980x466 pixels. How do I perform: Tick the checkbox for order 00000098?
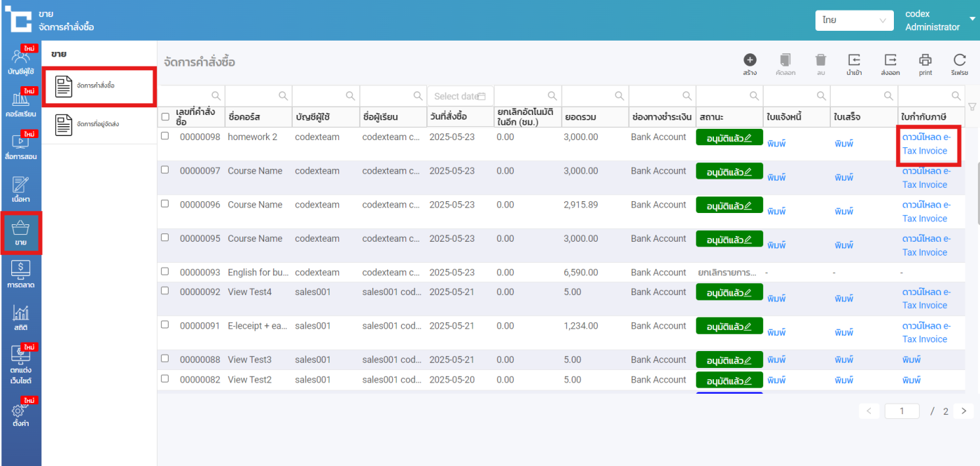[165, 136]
